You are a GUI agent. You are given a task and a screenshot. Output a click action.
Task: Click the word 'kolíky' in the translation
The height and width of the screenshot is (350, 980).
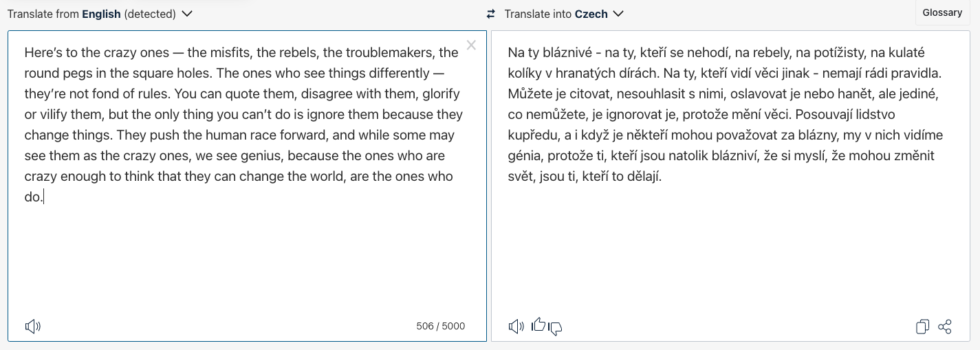(x=525, y=73)
